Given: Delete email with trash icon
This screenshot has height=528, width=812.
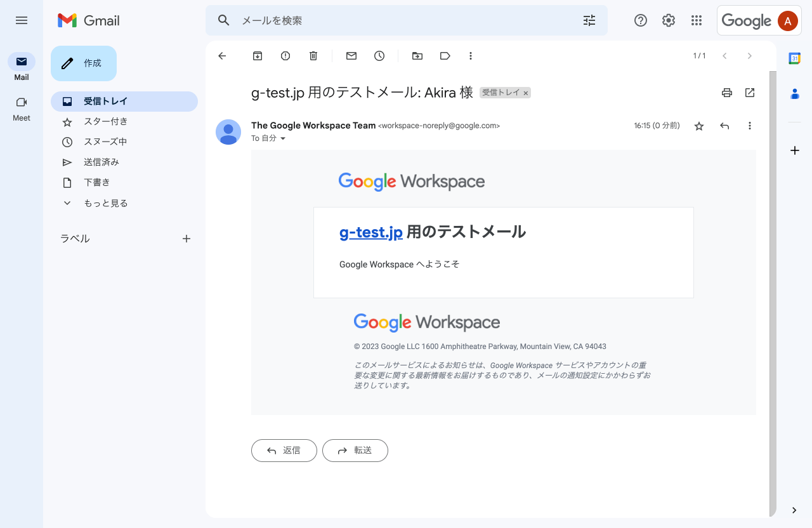Looking at the screenshot, I should click(x=313, y=56).
